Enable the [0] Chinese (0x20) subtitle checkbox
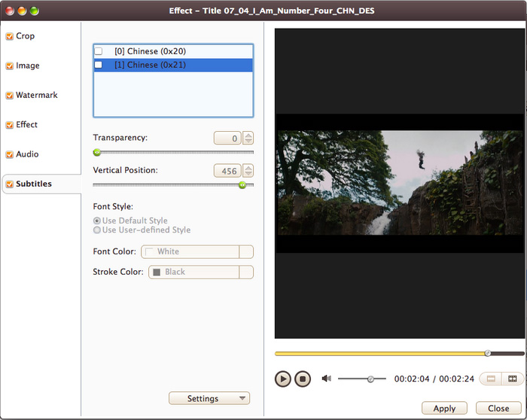The image size is (527, 420). [98, 51]
